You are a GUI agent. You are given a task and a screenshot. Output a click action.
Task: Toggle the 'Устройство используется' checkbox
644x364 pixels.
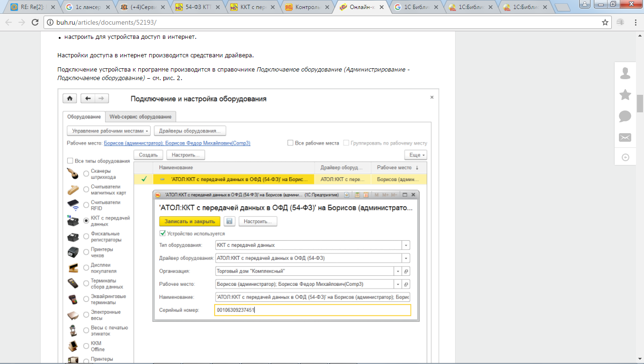[x=163, y=234]
